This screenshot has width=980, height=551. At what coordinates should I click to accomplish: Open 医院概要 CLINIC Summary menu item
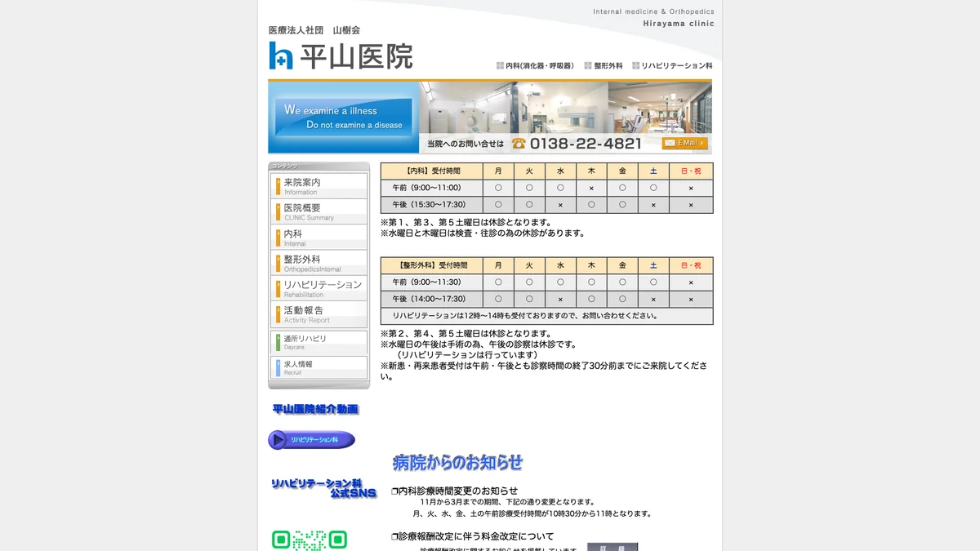tap(319, 211)
